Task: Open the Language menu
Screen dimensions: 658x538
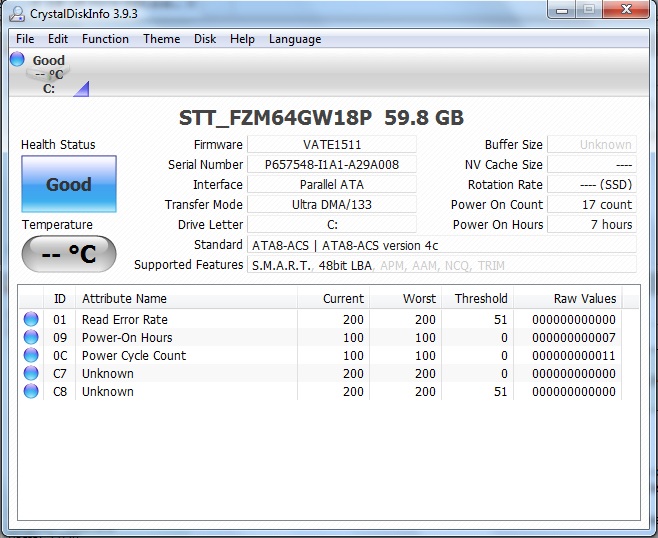Action: tap(295, 39)
